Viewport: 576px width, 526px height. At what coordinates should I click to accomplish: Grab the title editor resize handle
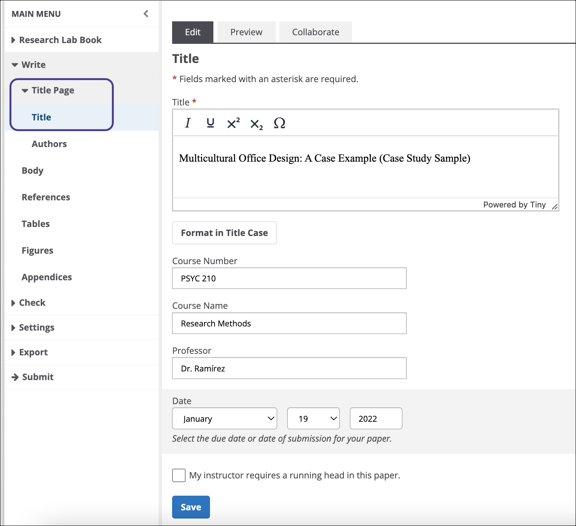point(554,207)
